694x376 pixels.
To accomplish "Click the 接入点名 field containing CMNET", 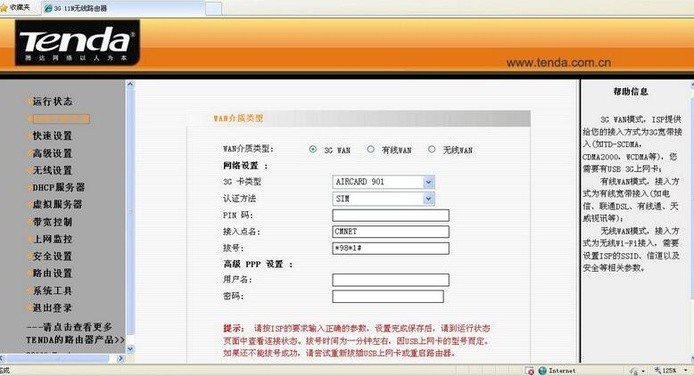I will pyautogui.click(x=390, y=232).
